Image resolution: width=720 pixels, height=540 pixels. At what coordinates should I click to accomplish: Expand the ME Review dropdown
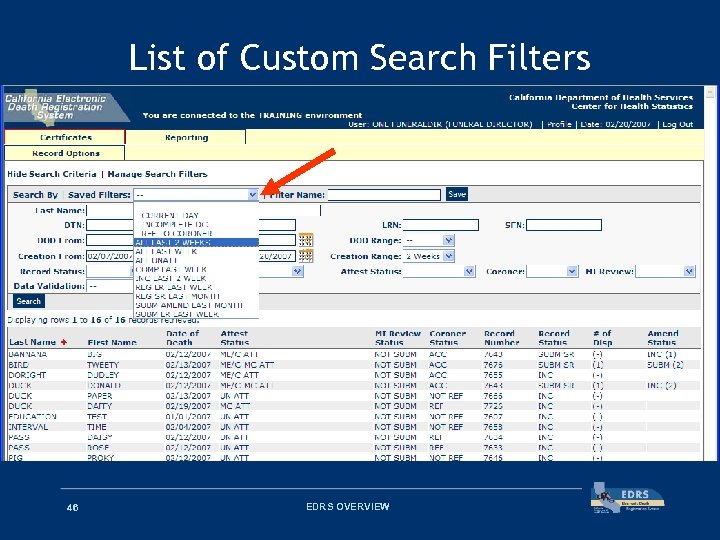point(689,271)
